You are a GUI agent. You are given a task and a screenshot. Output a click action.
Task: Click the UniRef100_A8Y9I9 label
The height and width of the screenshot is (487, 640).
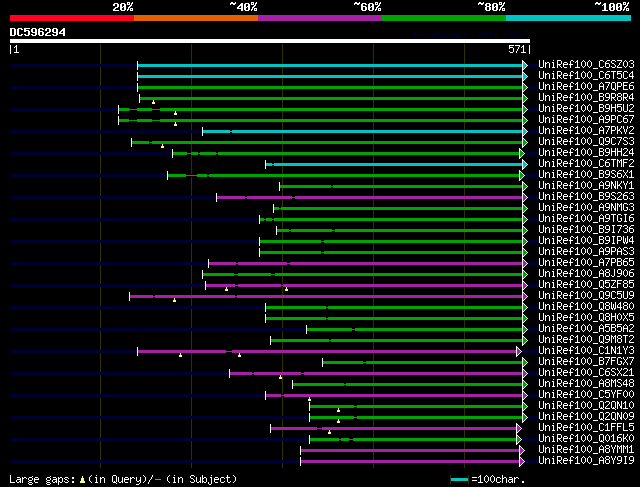pos(586,461)
